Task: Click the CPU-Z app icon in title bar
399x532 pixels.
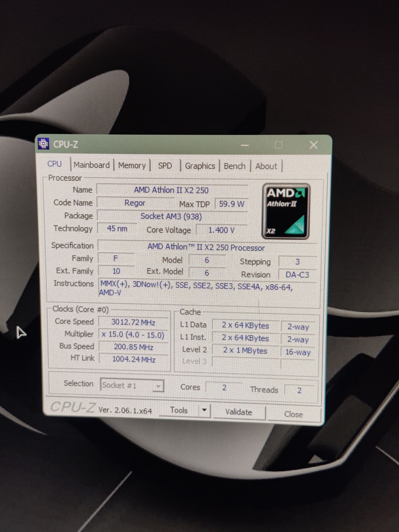Action: [x=43, y=144]
